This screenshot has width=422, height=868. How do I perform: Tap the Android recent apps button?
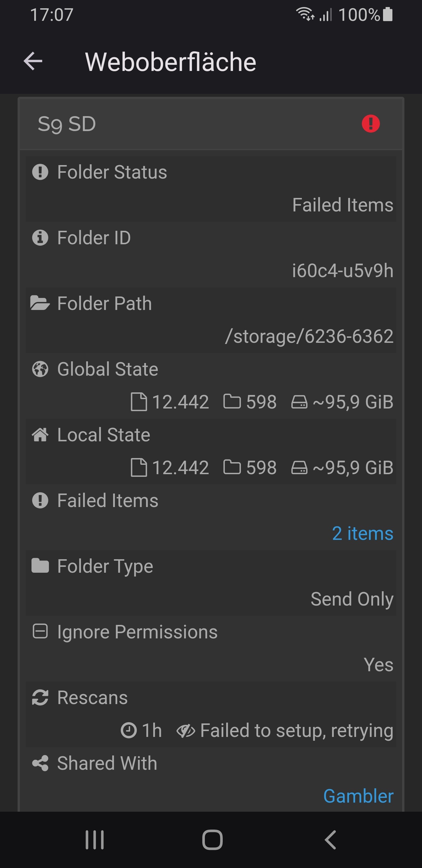pyautogui.click(x=95, y=840)
